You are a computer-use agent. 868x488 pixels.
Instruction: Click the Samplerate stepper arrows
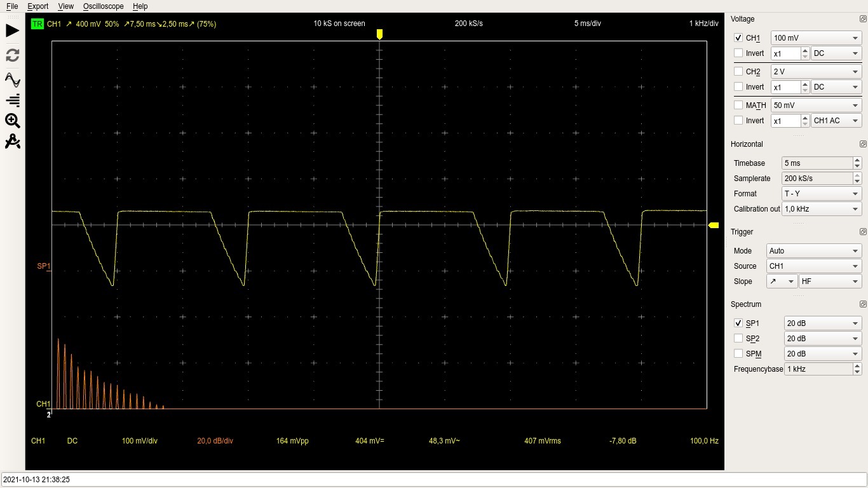tap(857, 179)
